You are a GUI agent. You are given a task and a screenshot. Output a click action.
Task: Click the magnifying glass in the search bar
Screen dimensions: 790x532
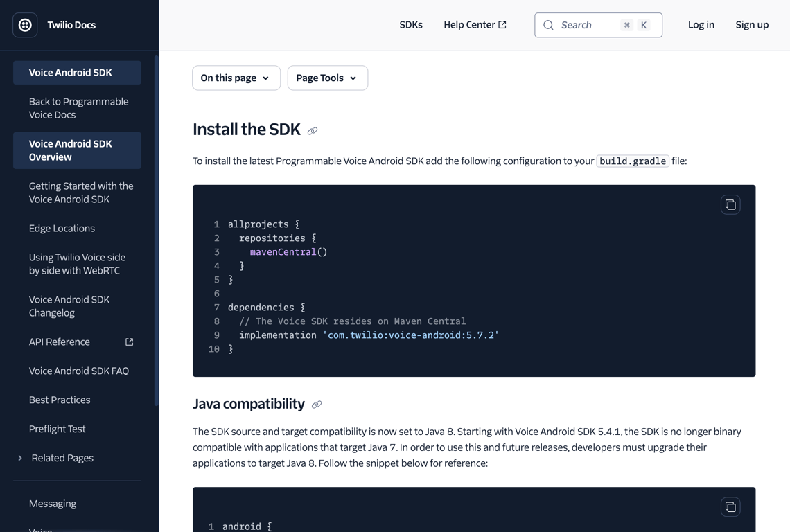[x=548, y=25]
